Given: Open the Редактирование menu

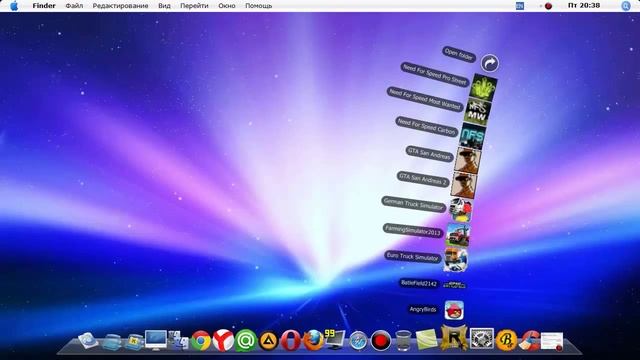Looking at the screenshot, I should pyautogui.click(x=120, y=6).
